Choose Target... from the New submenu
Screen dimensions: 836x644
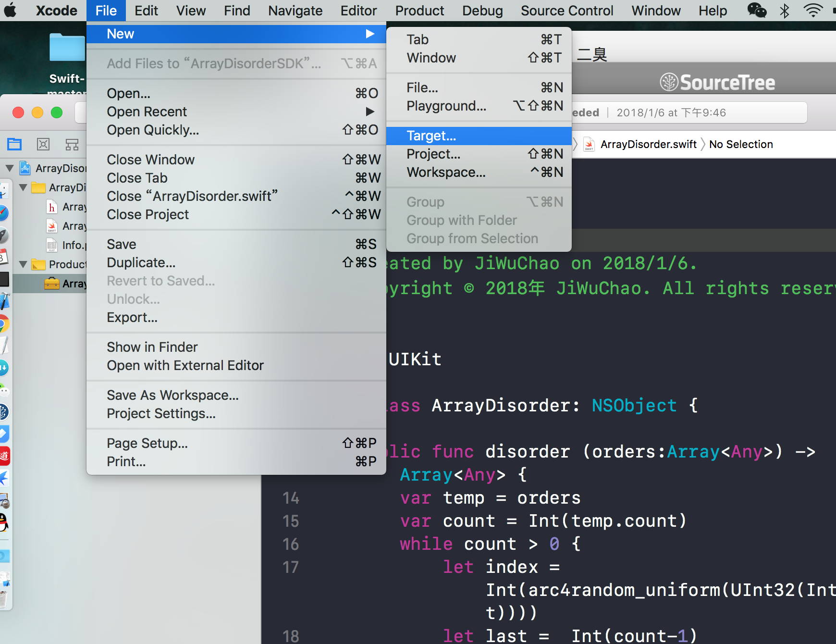point(431,136)
